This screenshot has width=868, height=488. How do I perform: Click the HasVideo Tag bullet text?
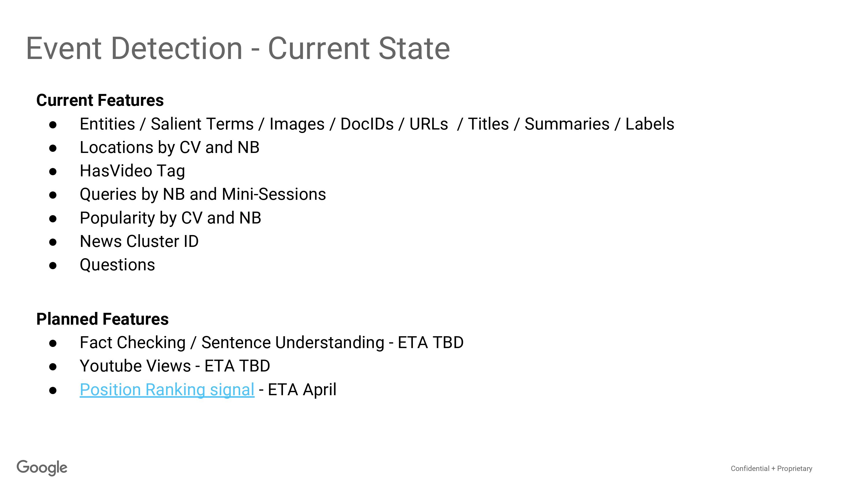click(133, 171)
